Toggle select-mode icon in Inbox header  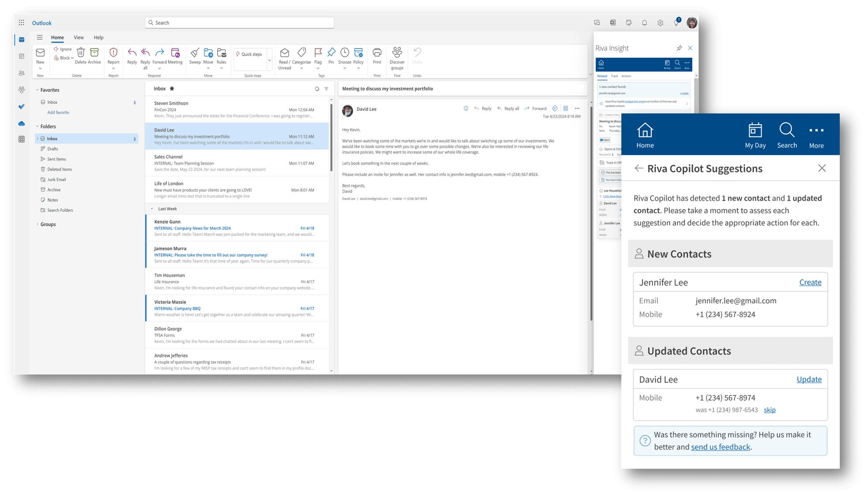[317, 89]
